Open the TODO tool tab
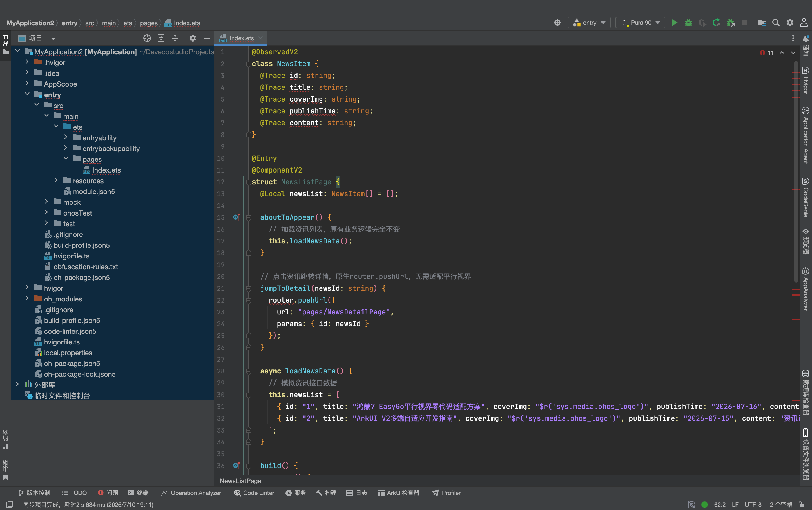This screenshot has height=510, width=812. 74,493
